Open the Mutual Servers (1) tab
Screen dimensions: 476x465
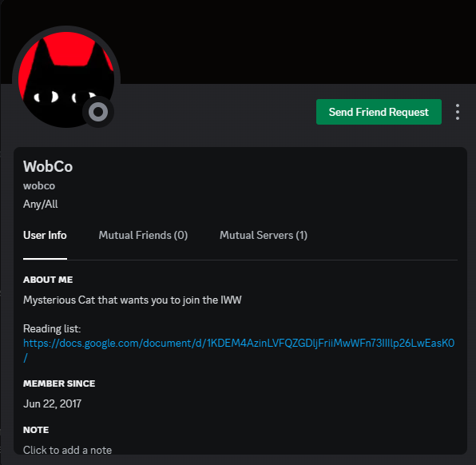[264, 236]
